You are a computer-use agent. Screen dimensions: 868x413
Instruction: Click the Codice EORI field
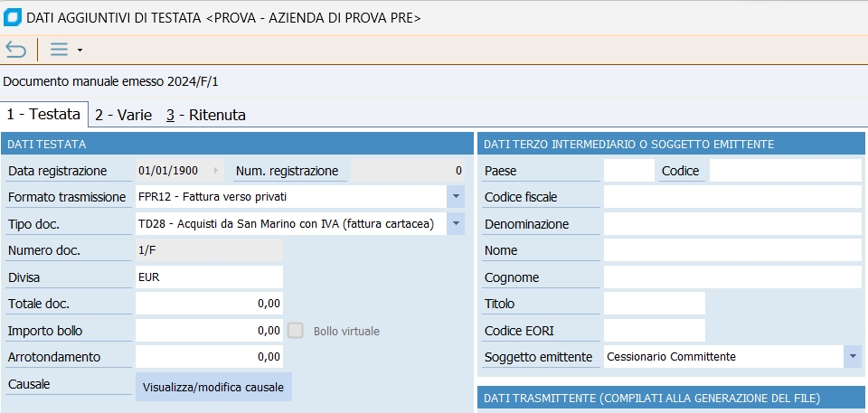pyautogui.click(x=654, y=331)
